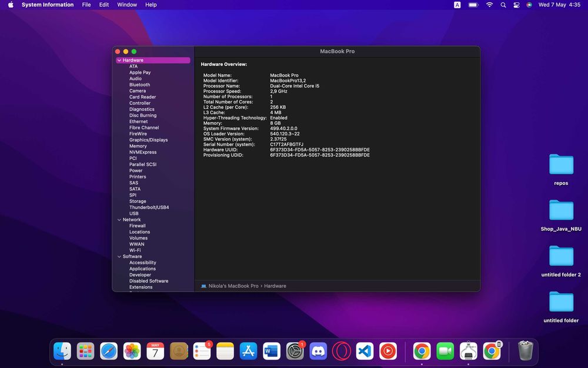Screen dimensions: 588x368
Task: Open YouTube Music in the dock
Action: coord(388,352)
